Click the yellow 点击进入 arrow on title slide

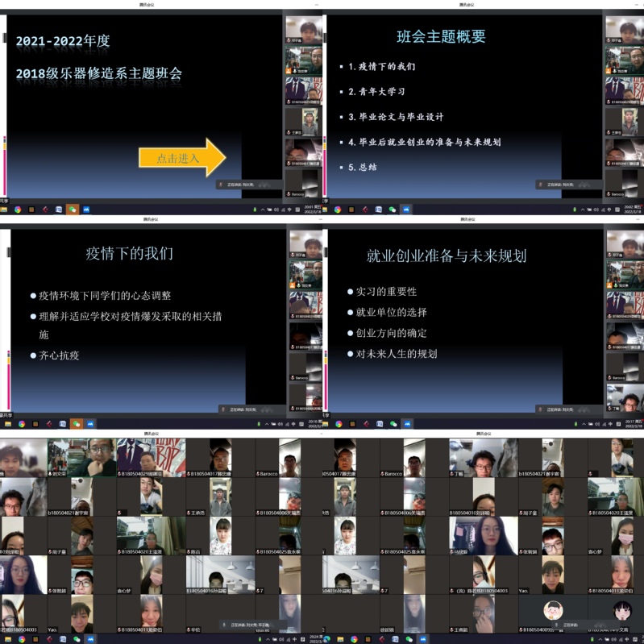181,158
